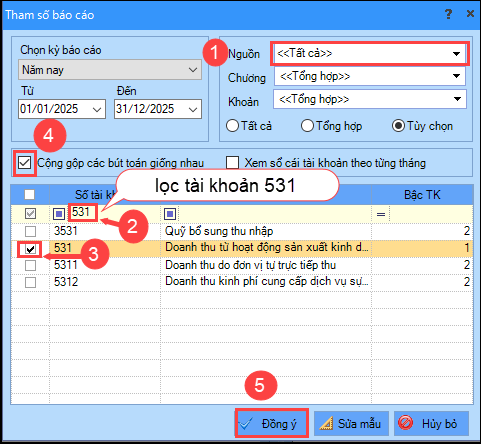Open the Năm nay report period dropdown

tap(110, 70)
